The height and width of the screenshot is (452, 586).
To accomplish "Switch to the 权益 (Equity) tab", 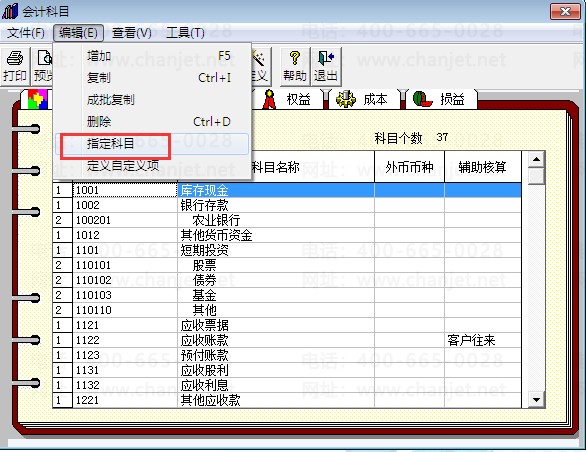I will pos(288,99).
